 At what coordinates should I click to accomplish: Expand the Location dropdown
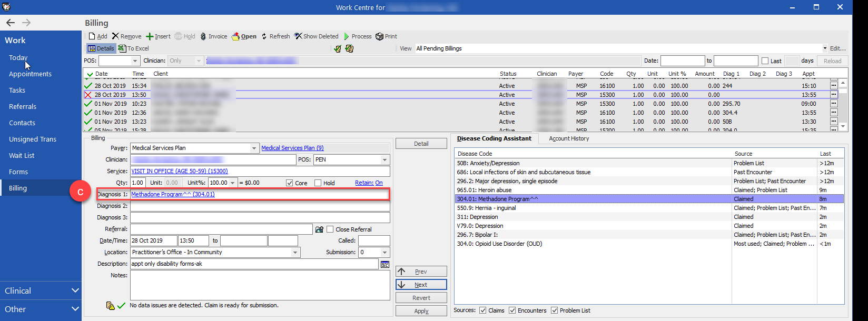[x=295, y=253]
